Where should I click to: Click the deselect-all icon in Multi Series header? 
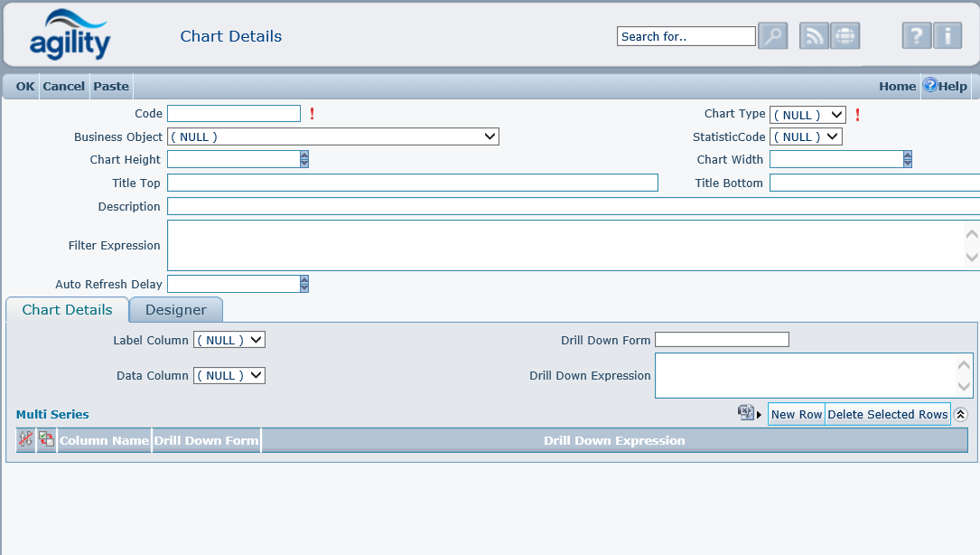(26, 440)
